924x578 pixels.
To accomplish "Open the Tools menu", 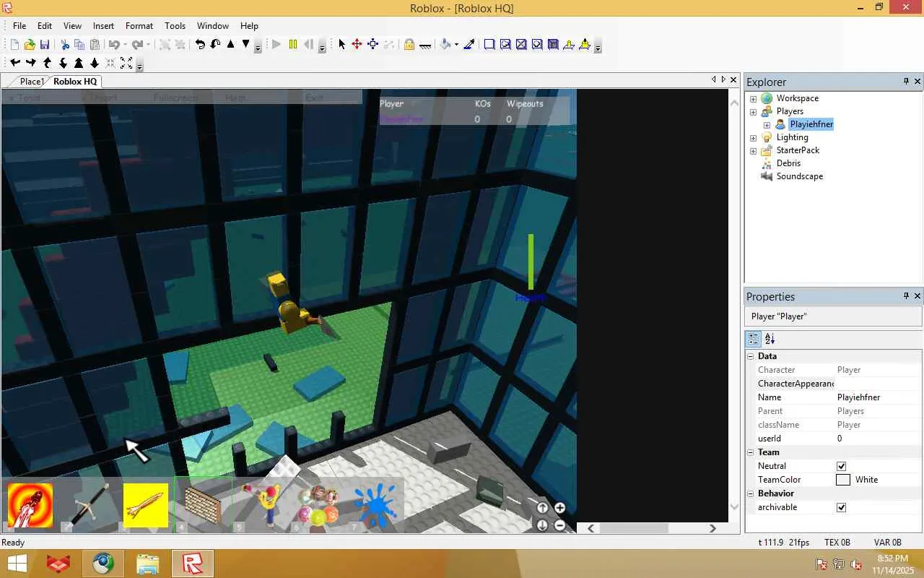I will click(x=175, y=26).
